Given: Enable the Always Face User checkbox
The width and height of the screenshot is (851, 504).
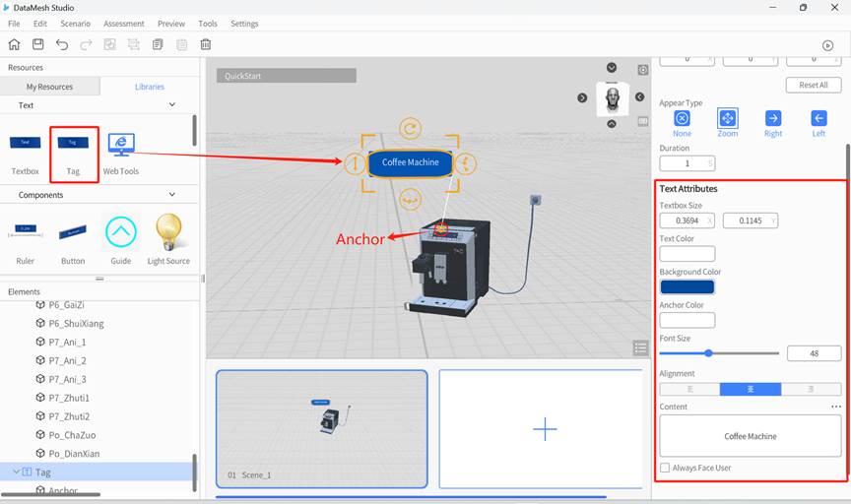Looking at the screenshot, I should (665, 468).
